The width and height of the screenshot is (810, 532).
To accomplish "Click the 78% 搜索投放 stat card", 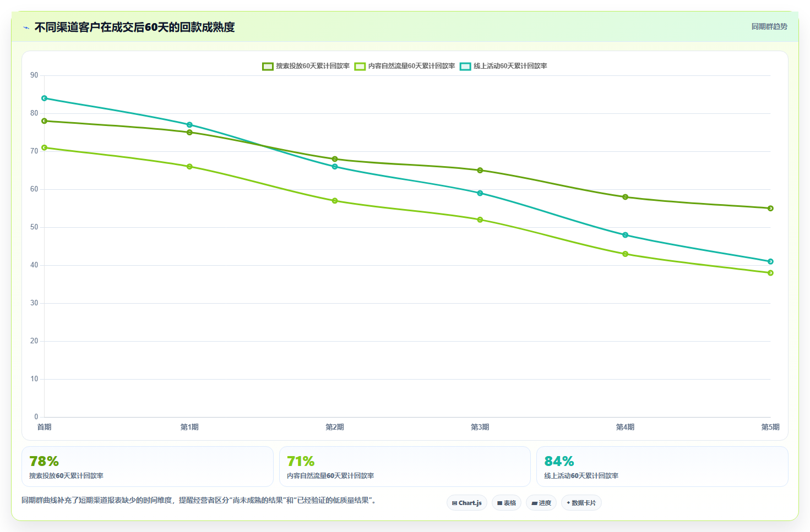I will point(148,467).
